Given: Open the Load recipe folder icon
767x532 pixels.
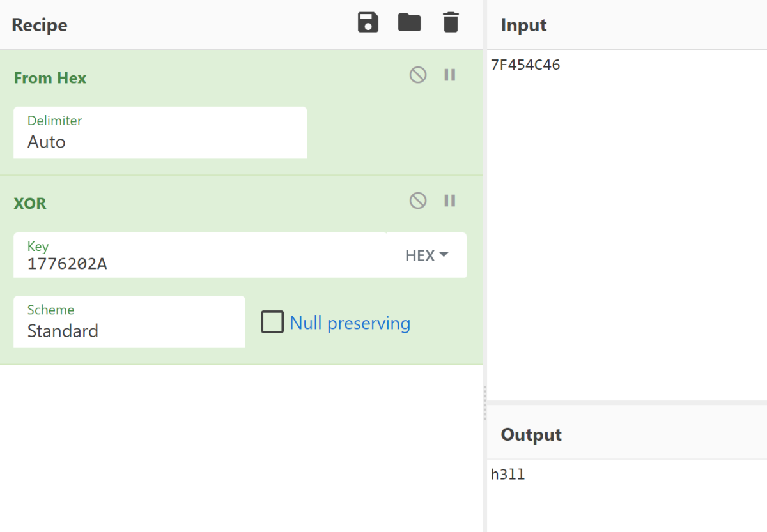Looking at the screenshot, I should 409,23.
